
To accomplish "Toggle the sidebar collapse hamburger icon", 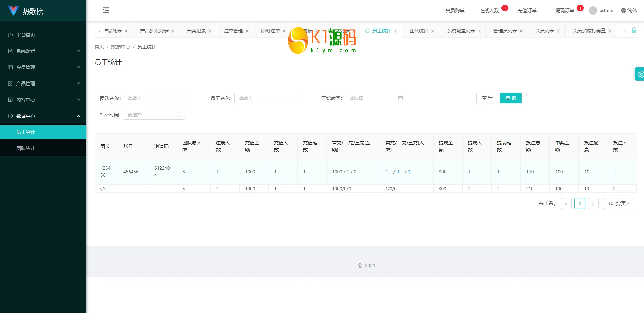I will [x=106, y=10].
